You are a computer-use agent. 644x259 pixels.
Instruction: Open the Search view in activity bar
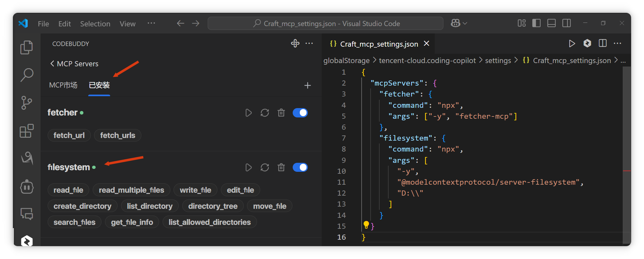tap(26, 75)
